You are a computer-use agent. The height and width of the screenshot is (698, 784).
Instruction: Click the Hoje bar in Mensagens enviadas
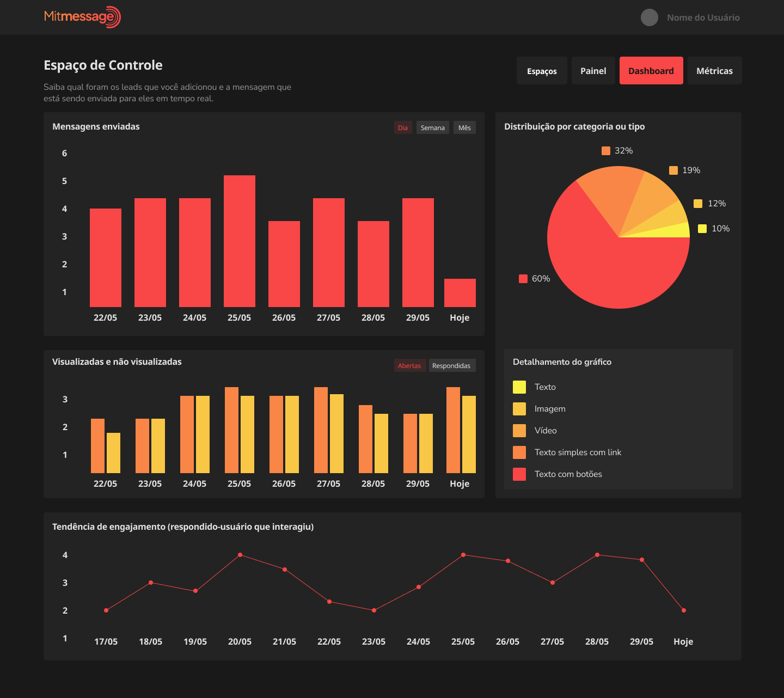pyautogui.click(x=460, y=293)
